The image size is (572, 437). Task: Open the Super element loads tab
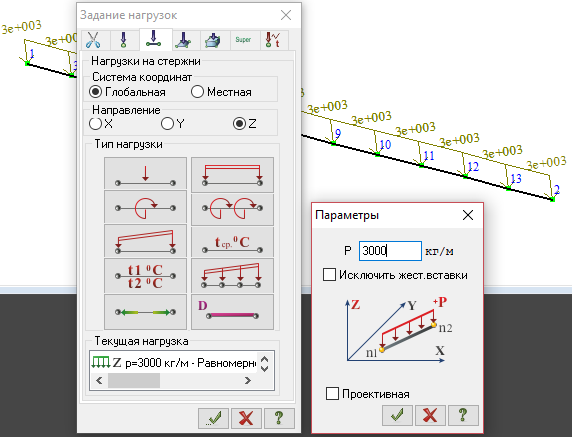243,40
